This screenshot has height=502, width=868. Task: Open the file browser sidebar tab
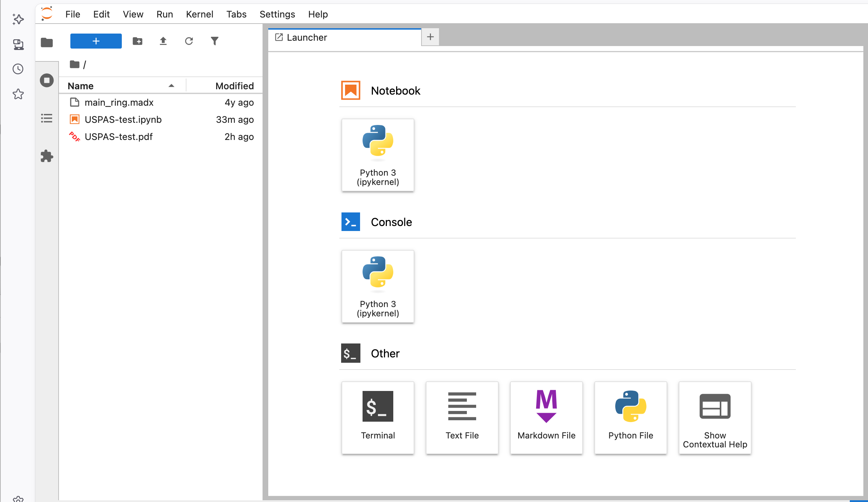coord(47,42)
